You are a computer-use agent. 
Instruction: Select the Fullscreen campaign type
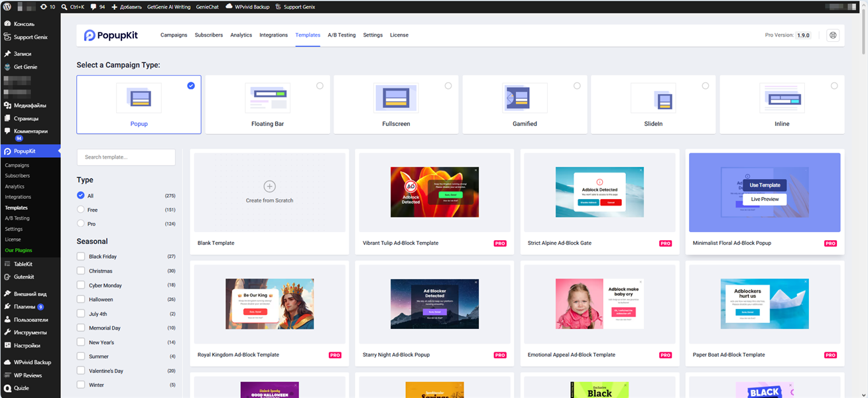tap(396, 105)
